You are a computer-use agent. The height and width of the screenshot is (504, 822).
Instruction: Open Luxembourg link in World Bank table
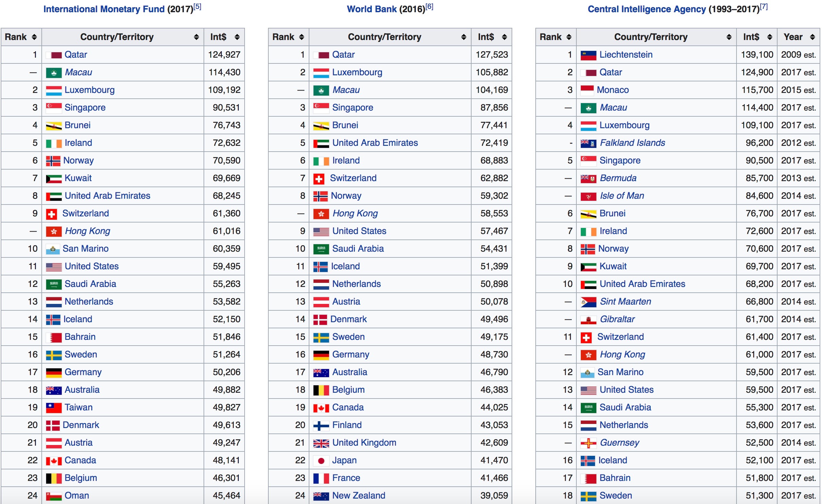coord(357,72)
